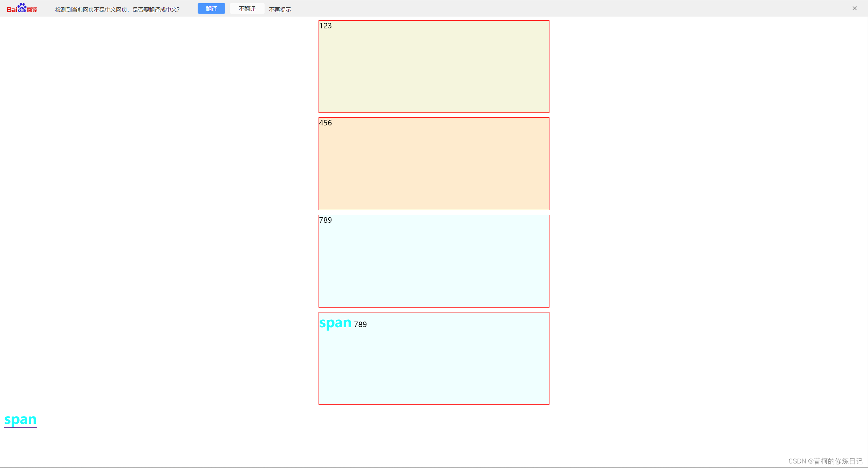
Task: Click the small red 翻译 logo characters
Action: click(32, 10)
